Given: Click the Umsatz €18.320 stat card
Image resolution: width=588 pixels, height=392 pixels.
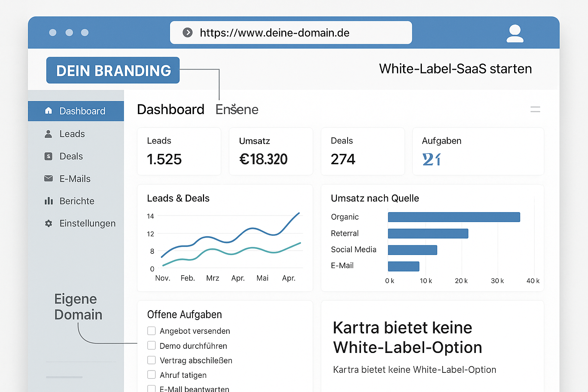Looking at the screenshot, I should coord(271,152).
